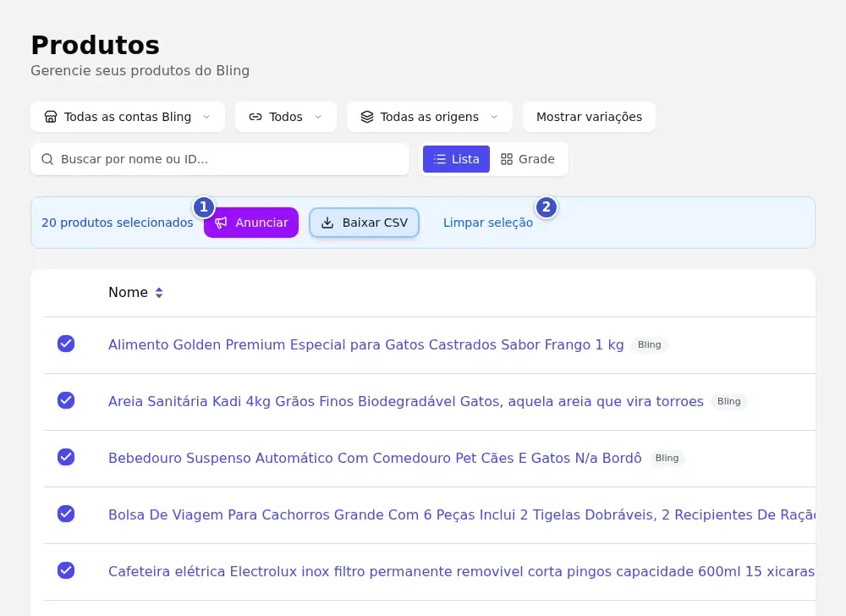Viewport: 846px width, 616px height.
Task: Uncheck the Alimento Golden Premium Especial row
Action: coord(66,344)
